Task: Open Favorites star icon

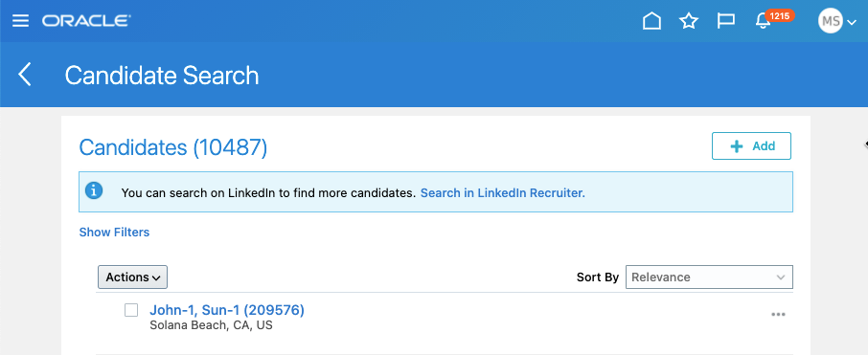Action: point(689,21)
